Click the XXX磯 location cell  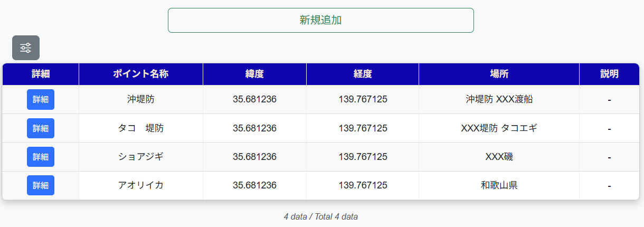coord(499,157)
